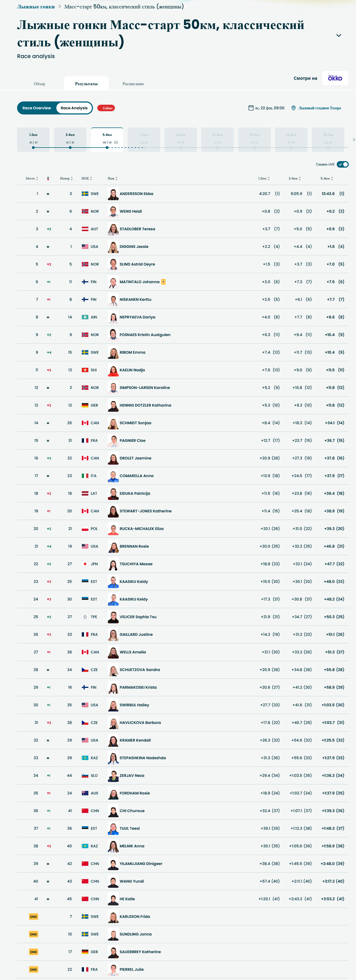356x980 pixels.
Task: Select the Race Analysis view
Action: tap(74, 108)
